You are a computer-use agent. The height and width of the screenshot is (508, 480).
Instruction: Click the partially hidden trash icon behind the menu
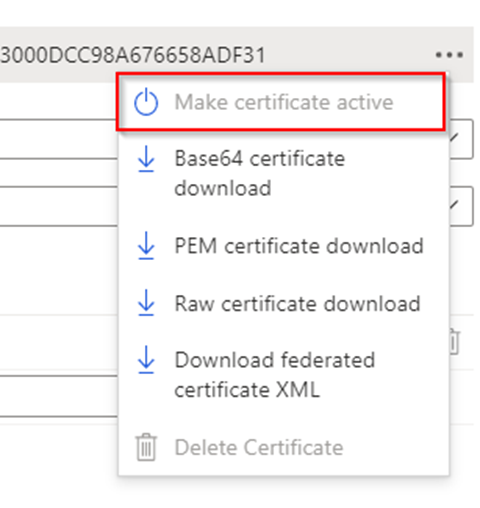click(x=454, y=342)
